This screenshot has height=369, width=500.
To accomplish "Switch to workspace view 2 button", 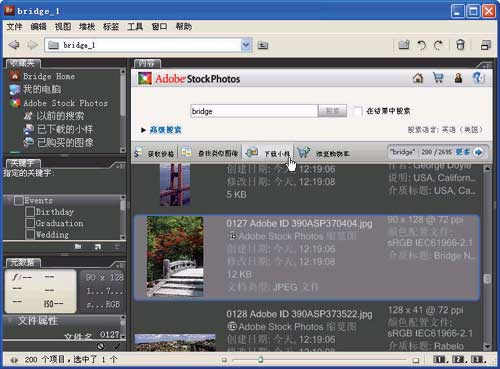I will (459, 359).
